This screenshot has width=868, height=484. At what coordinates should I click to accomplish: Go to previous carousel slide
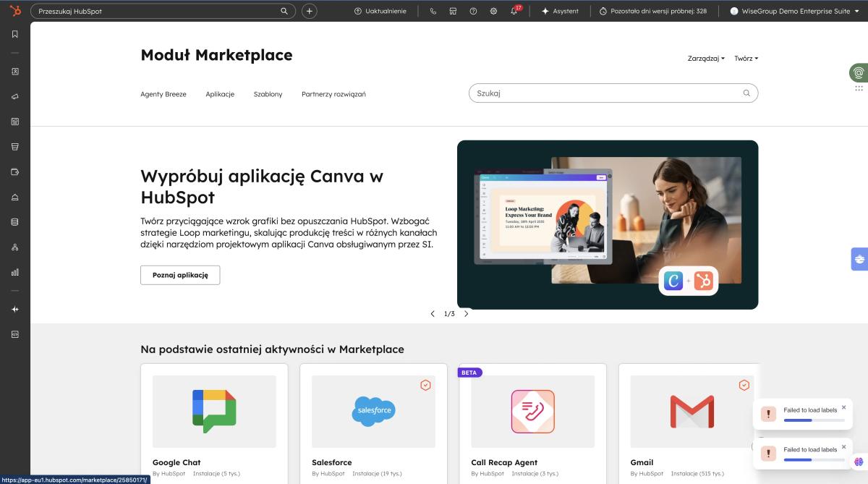[433, 314]
